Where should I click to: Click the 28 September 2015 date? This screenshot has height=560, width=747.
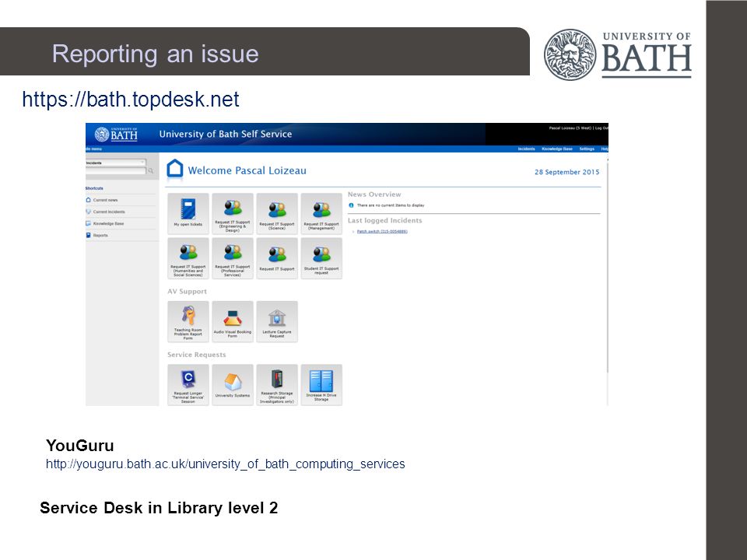[x=567, y=172]
